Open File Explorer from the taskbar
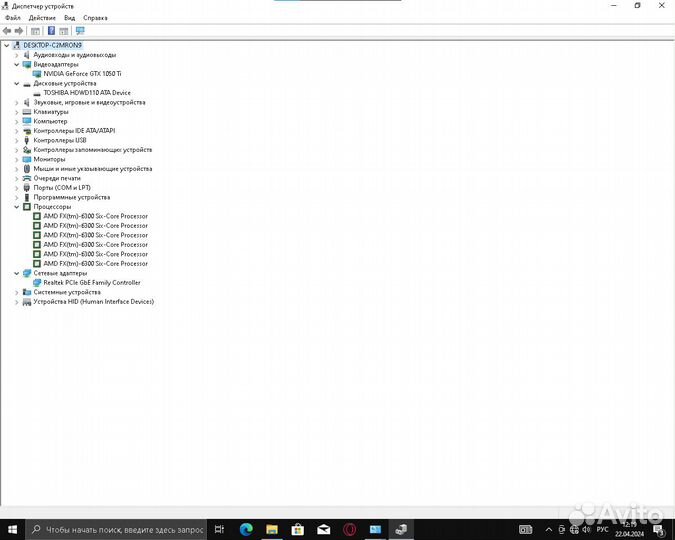This screenshot has height=540, width=675. point(272,529)
